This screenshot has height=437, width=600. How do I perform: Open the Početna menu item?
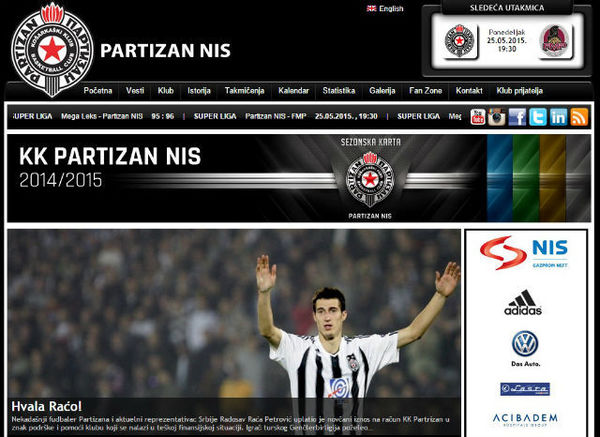[98, 91]
